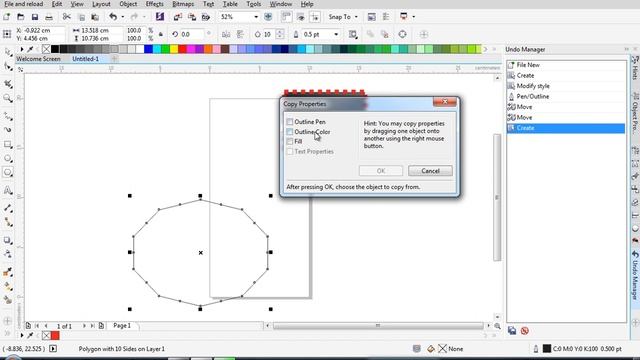Select Modify style entry in Undo Manager
The width and height of the screenshot is (640, 360).
(x=566, y=86)
